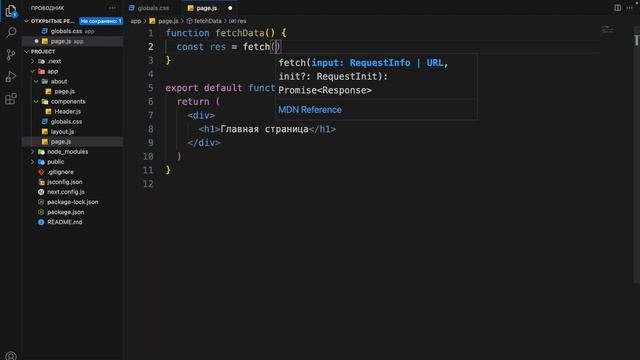Image resolution: width=640 pixels, height=360 pixels.
Task: Close the unsaved page.js tab via dot
Action: (230, 8)
